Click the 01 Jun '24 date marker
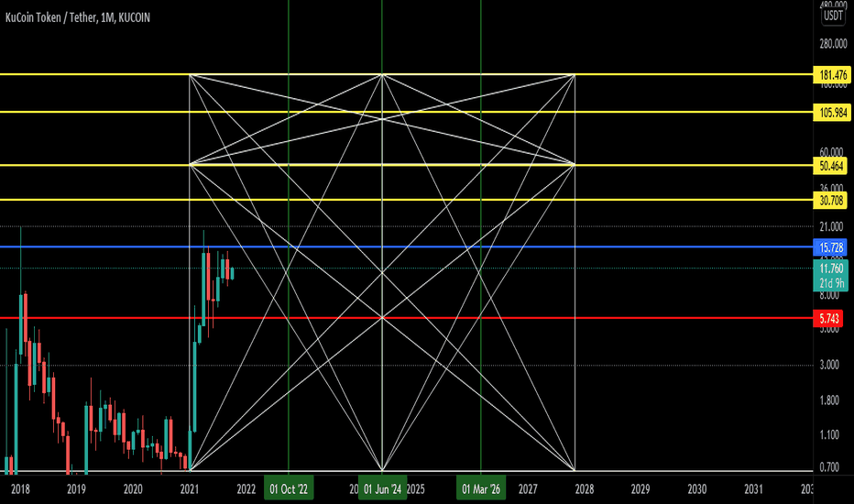The width and height of the screenshot is (854, 504). pos(382,488)
